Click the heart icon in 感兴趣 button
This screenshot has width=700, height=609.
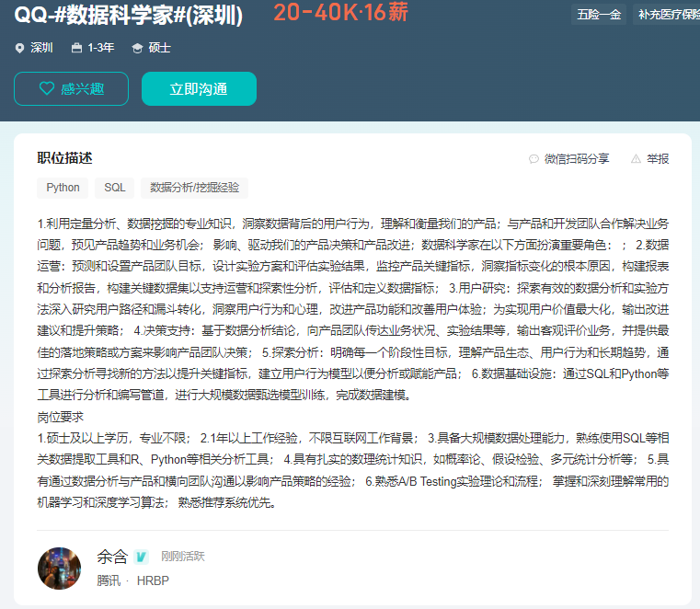click(47, 88)
